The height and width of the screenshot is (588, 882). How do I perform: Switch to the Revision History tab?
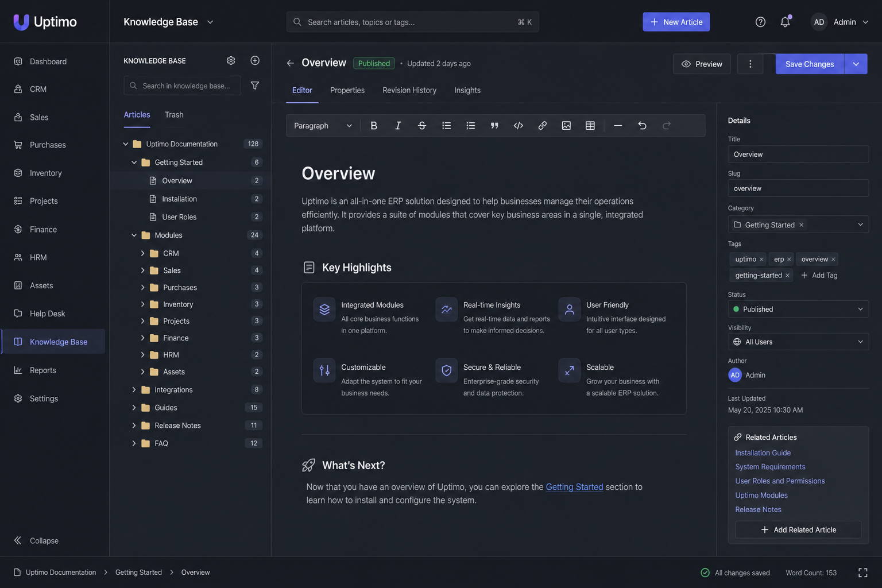[x=409, y=90]
